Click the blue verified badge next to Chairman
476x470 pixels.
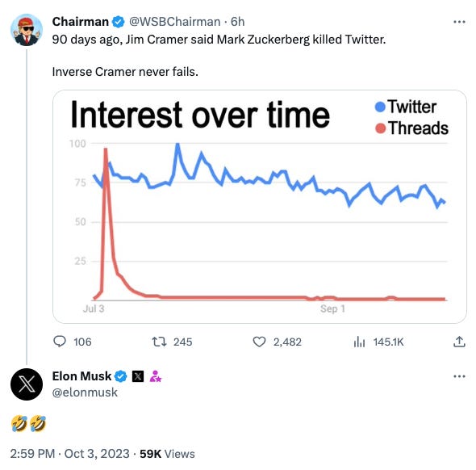(118, 22)
